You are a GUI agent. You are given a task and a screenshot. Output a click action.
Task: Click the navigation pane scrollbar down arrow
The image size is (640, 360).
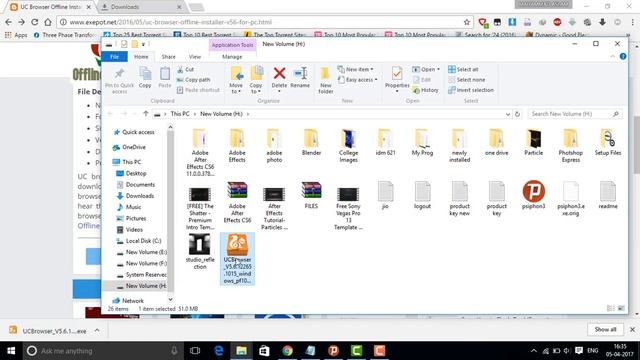click(170, 300)
